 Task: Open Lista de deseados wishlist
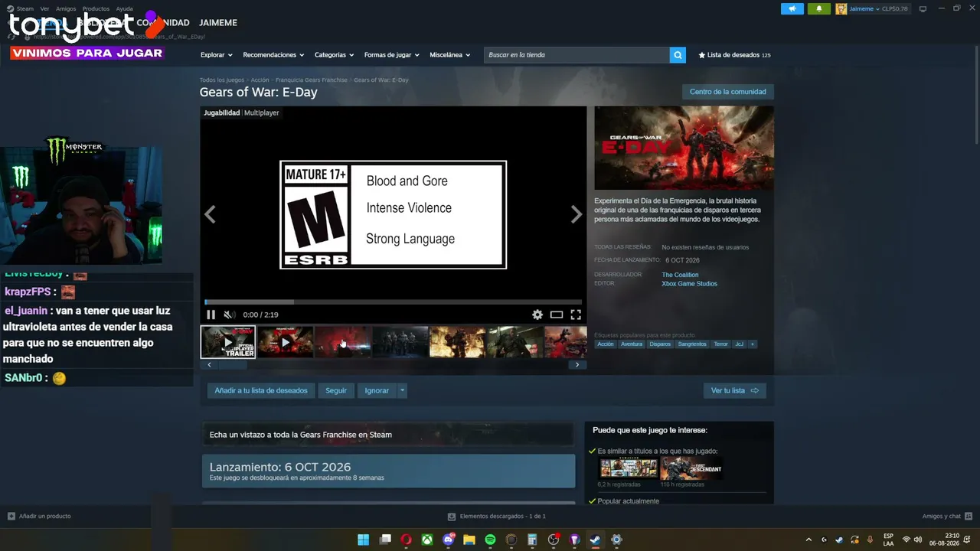(734, 55)
